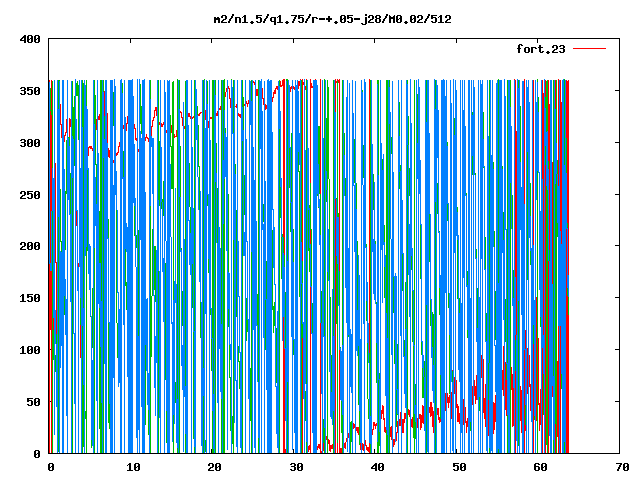The image size is (640, 480).
Task: Click the y-axis label 150
Action: pyautogui.click(x=30, y=298)
